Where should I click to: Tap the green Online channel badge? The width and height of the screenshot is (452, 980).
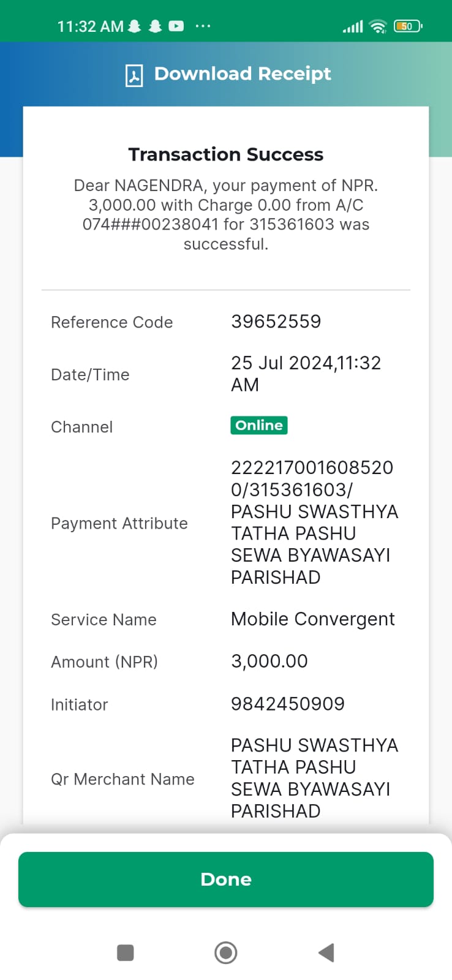[259, 425]
